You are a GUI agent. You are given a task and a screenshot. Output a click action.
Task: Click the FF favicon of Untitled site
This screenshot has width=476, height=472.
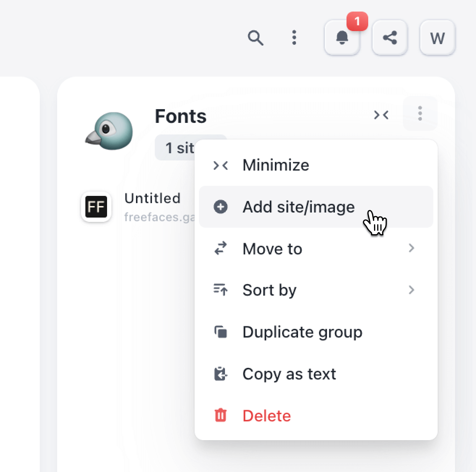coord(96,207)
